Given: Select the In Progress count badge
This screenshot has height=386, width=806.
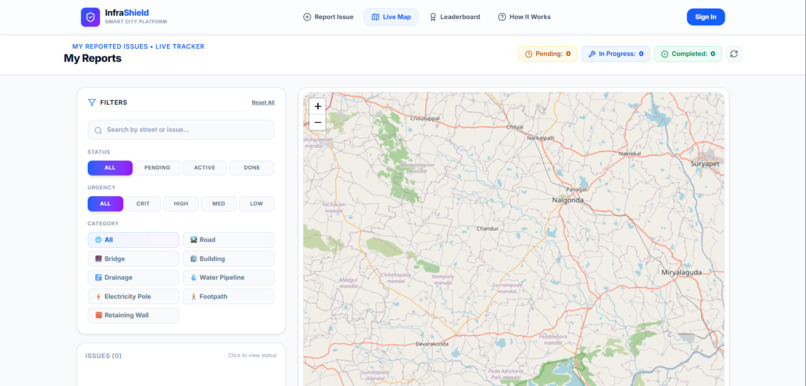Looking at the screenshot, I should click(615, 54).
